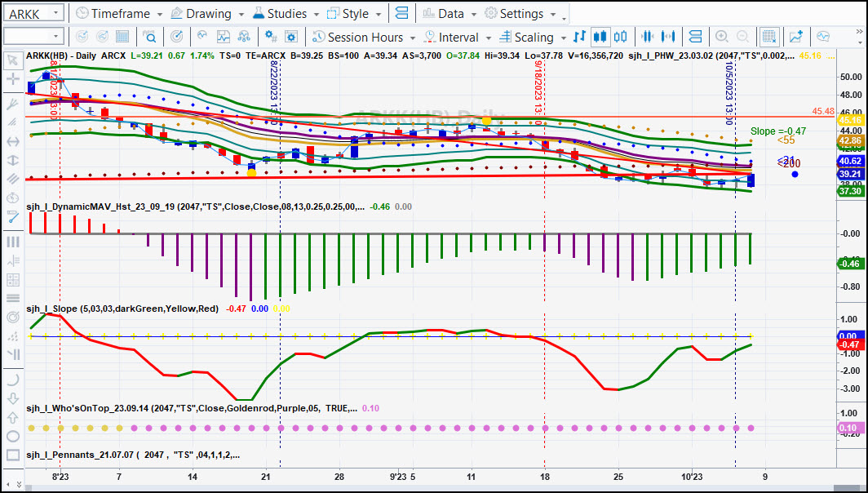Expand the ARKK symbol combo box
Image resolution: width=868 pixels, height=493 pixels.
[55, 13]
